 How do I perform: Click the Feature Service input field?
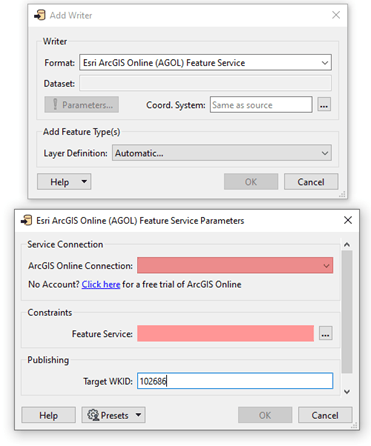coord(225,333)
